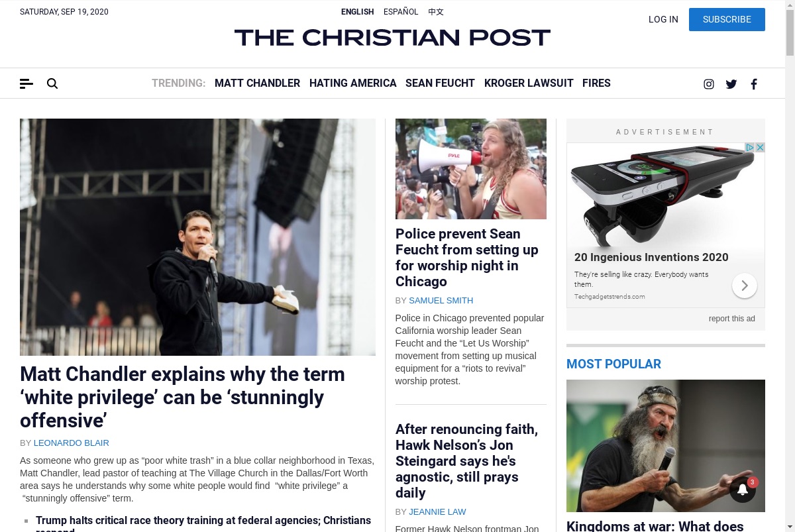Screen dimensions: 795x532
Task: Open author Leonardo Blair's page
Action: coord(72,443)
